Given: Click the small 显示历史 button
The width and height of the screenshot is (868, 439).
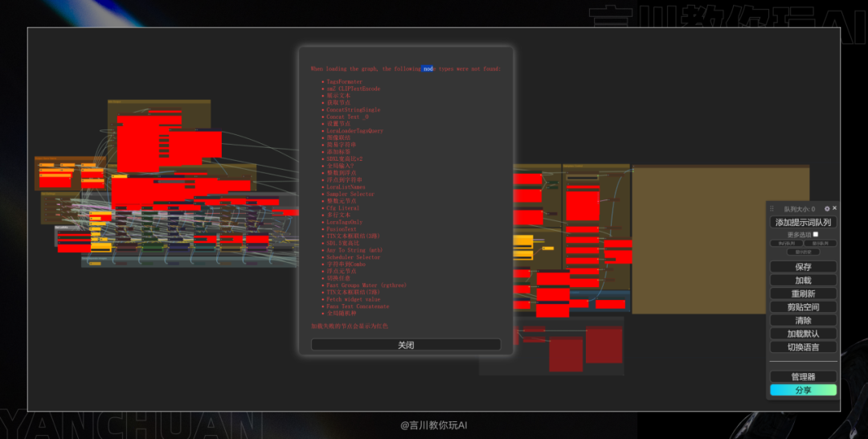Looking at the screenshot, I should 803,252.
